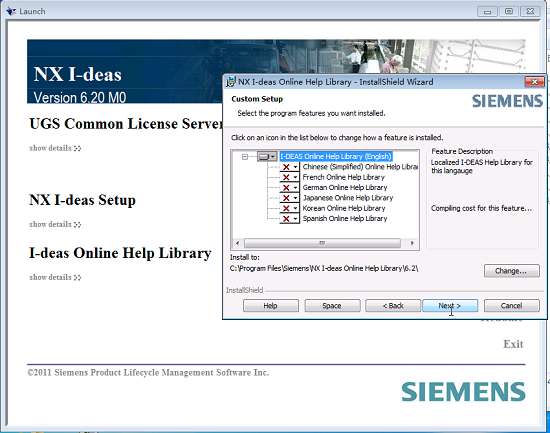The image size is (550, 433).
Task: Check disk Space requirements button
Action: 332,306
